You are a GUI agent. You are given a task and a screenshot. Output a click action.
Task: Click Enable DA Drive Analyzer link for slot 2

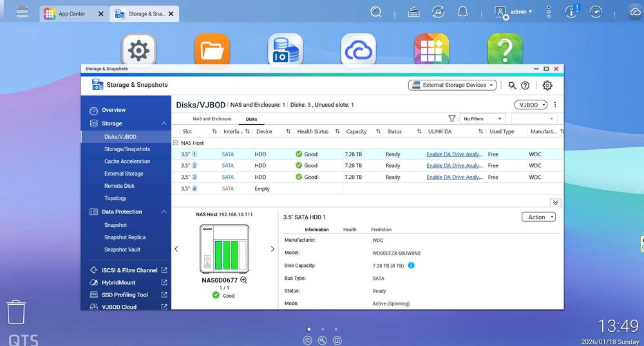pyautogui.click(x=455, y=166)
